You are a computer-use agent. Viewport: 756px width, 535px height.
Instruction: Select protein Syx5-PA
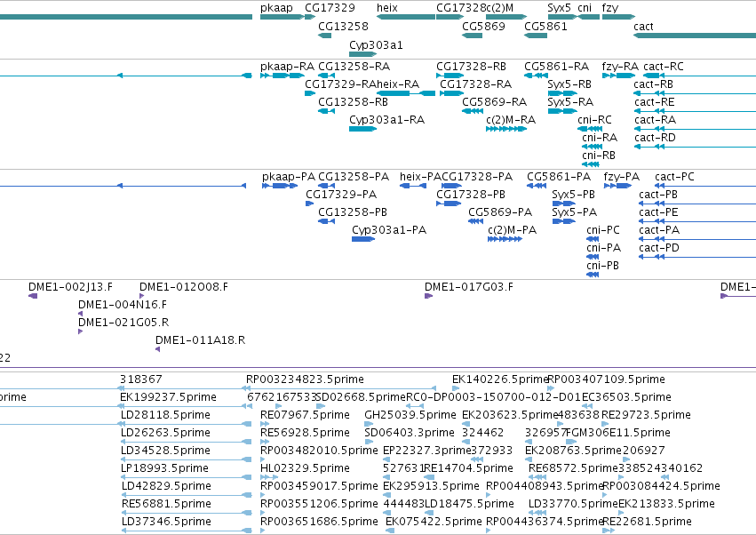pos(574,212)
